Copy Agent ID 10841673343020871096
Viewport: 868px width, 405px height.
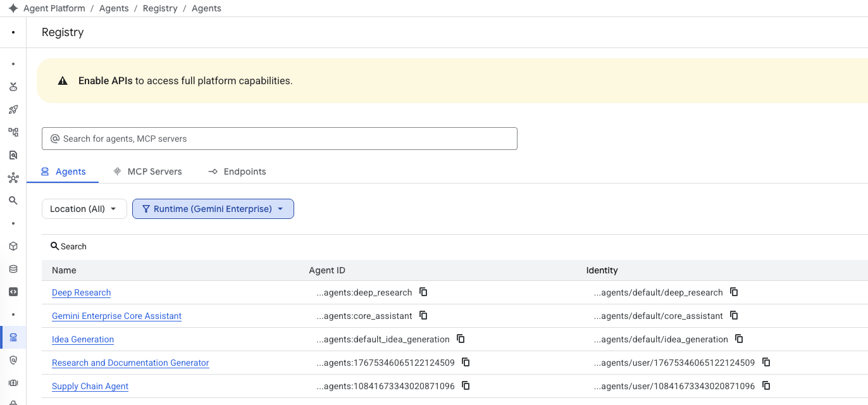click(466, 385)
